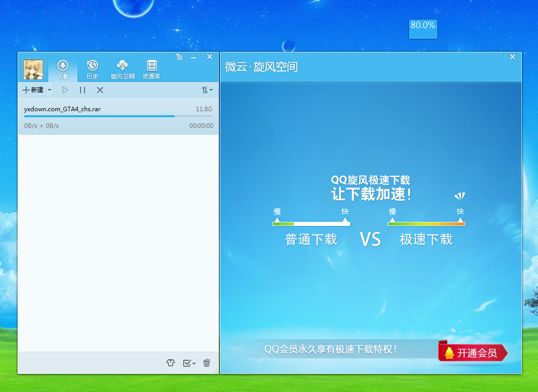Click the 微云·旋风空间 panel title
This screenshot has width=538, height=392.
(261, 67)
